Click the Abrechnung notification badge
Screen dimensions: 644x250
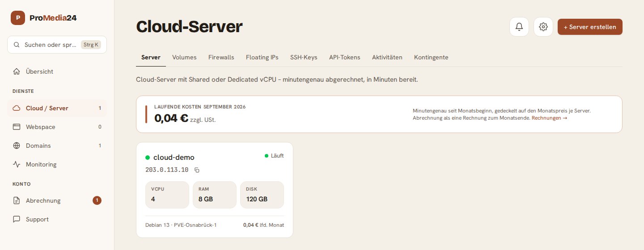click(97, 200)
